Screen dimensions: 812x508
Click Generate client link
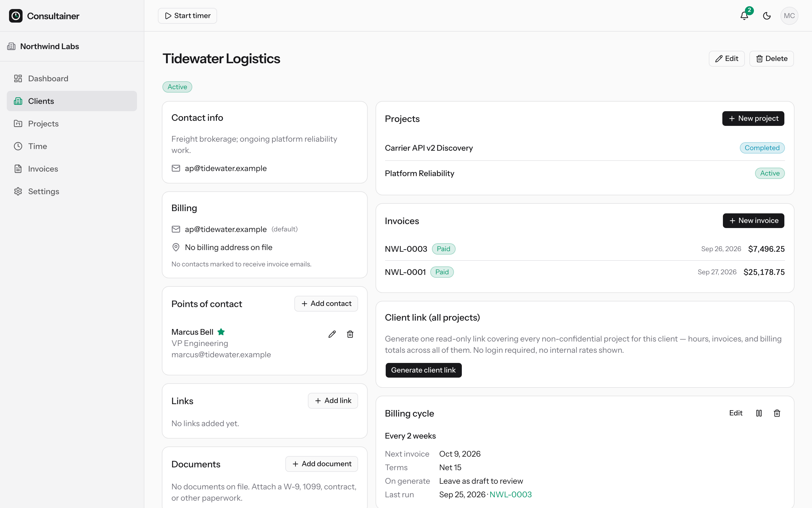[x=423, y=370]
